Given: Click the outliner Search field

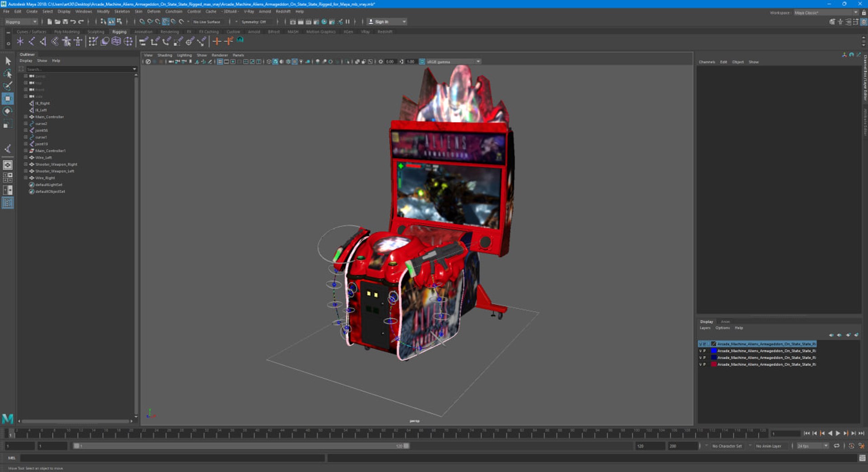Looking at the screenshot, I should (78, 69).
